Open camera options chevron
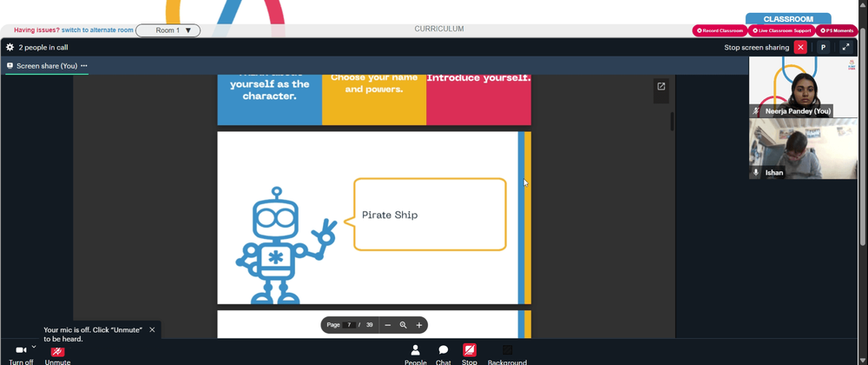 (x=34, y=347)
